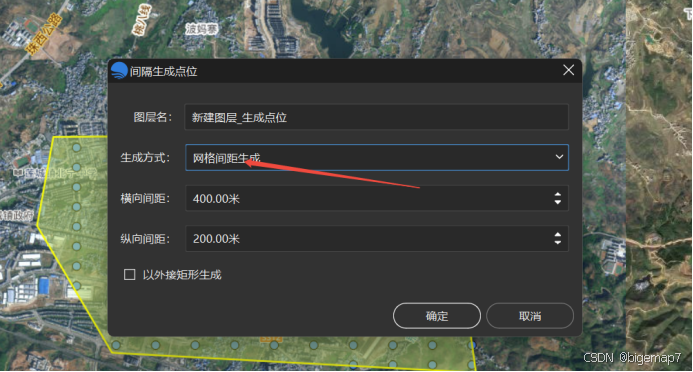The width and height of the screenshot is (693, 372).
Task: Confirm with the 确定 button
Action: point(437,316)
